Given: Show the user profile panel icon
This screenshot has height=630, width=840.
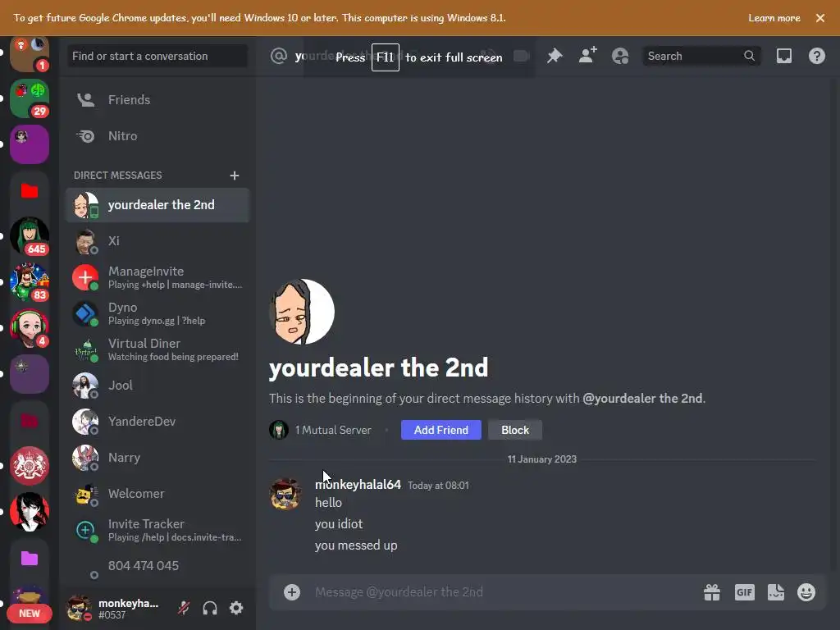Looking at the screenshot, I should (620, 56).
